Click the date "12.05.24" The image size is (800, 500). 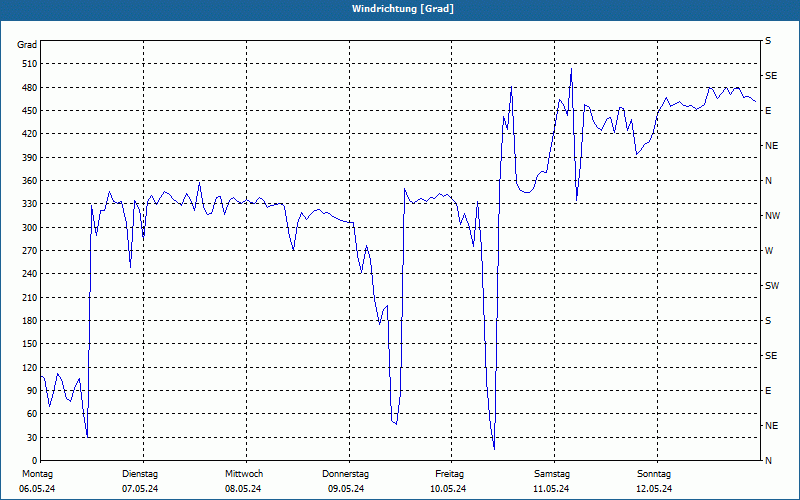tap(654, 489)
